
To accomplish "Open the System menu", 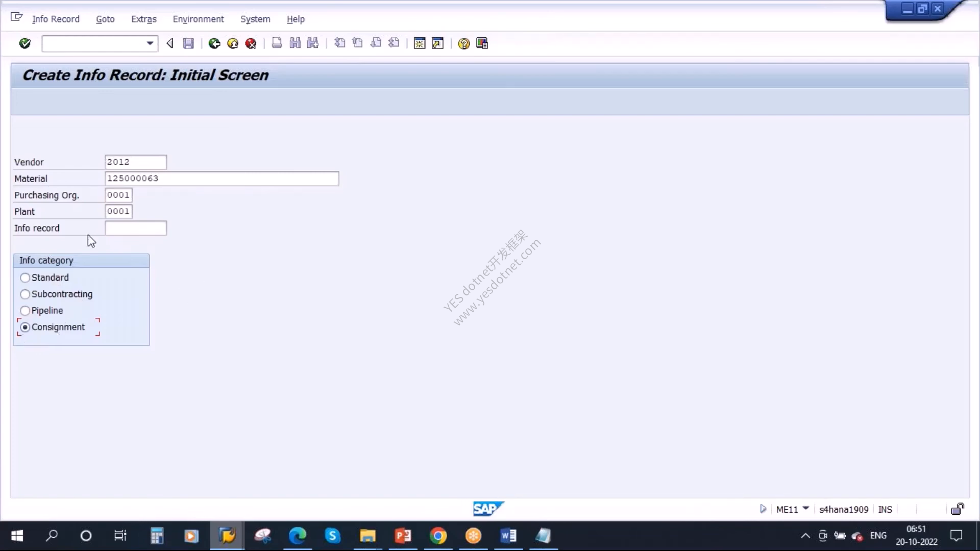I will [255, 19].
